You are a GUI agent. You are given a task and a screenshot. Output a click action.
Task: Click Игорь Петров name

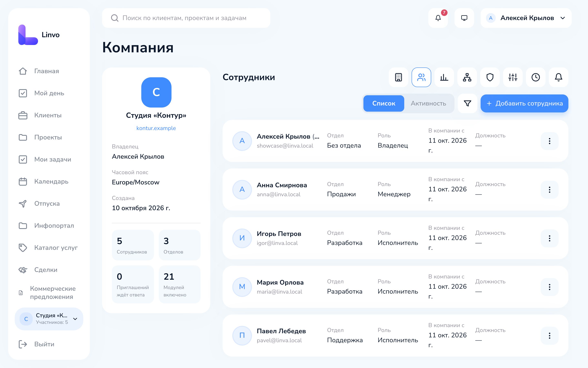(x=279, y=234)
